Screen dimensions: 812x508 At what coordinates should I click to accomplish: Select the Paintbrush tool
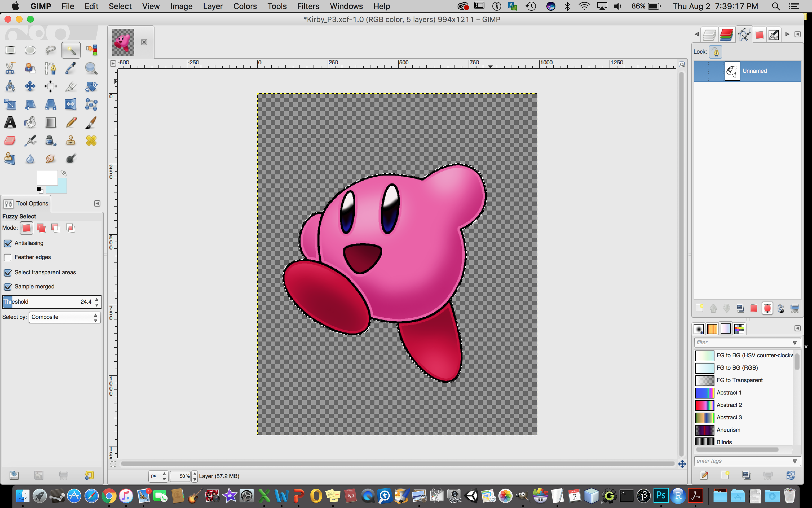coord(91,122)
